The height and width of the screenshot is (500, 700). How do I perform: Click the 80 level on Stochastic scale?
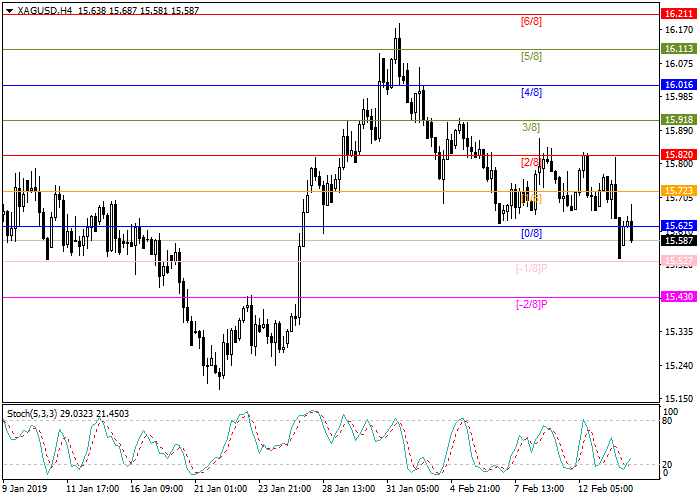tap(667, 421)
